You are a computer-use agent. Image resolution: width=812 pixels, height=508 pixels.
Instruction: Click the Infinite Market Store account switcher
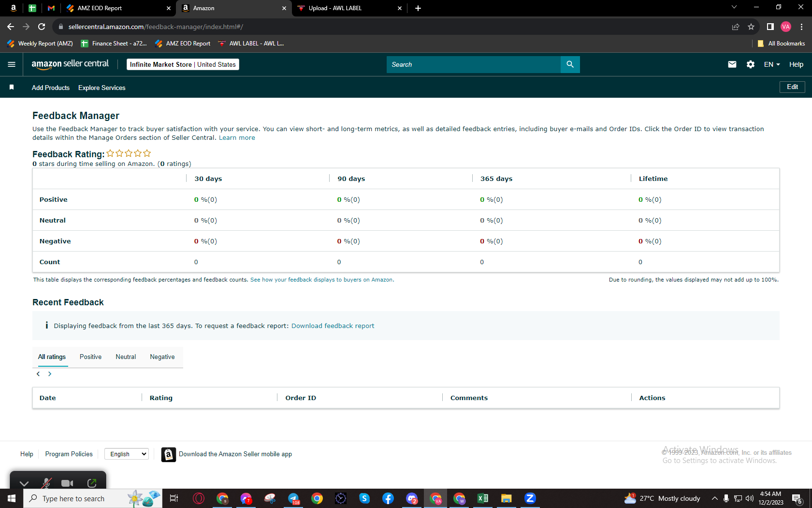(x=183, y=64)
